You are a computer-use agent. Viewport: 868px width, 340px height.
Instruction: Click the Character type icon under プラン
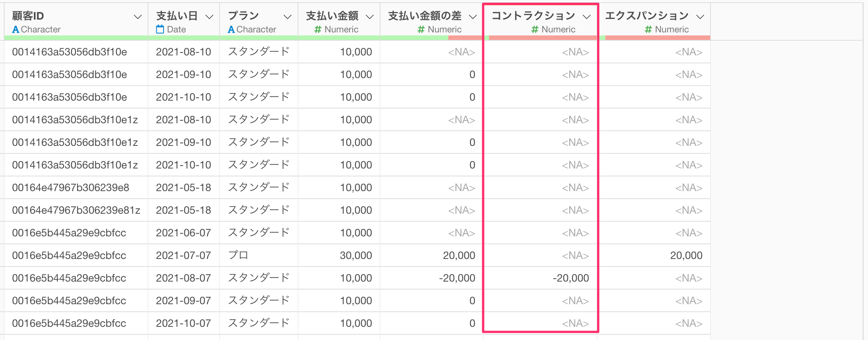tap(231, 29)
